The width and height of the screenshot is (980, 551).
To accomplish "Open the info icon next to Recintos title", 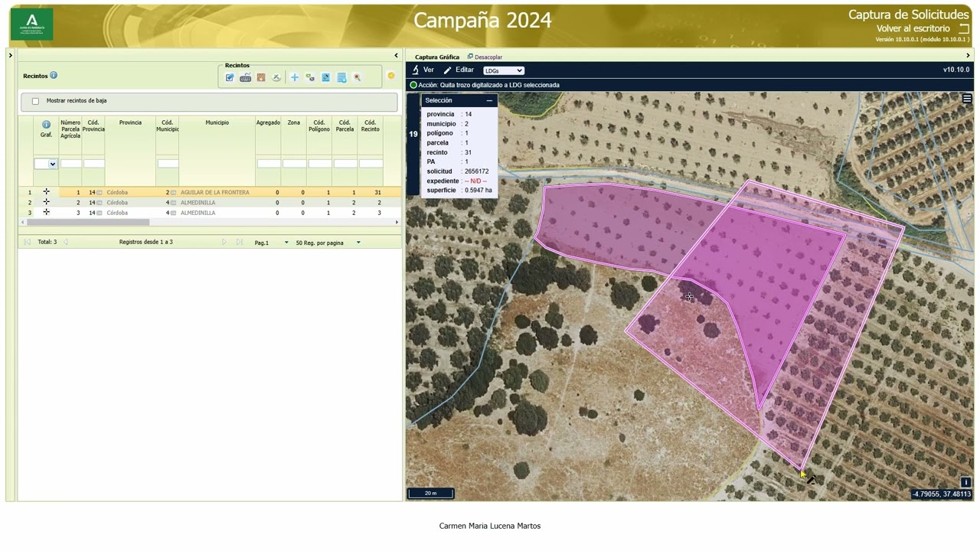I will coord(54,75).
